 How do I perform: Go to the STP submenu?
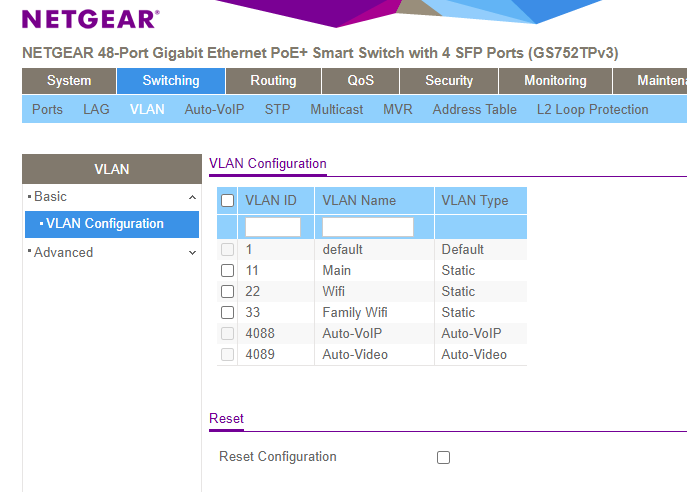[x=277, y=109]
